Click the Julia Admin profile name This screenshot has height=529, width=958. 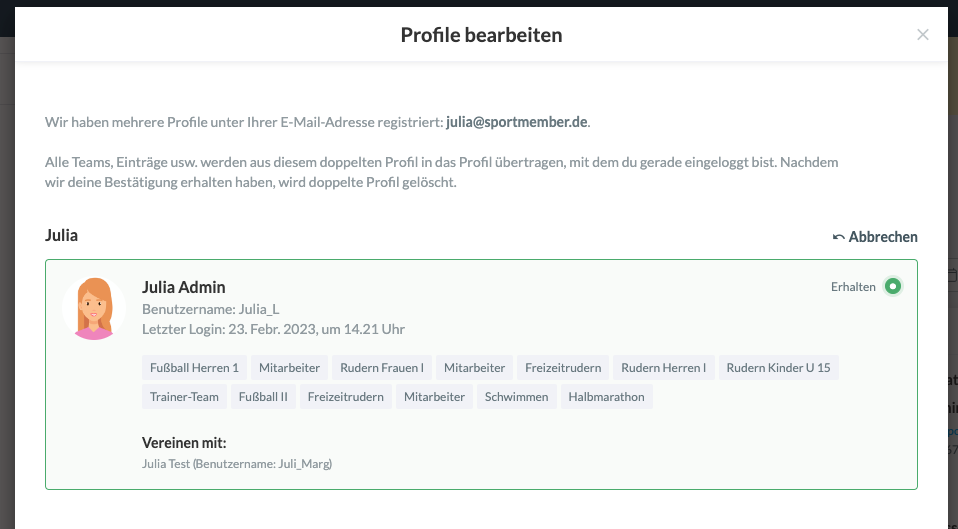[x=184, y=287]
